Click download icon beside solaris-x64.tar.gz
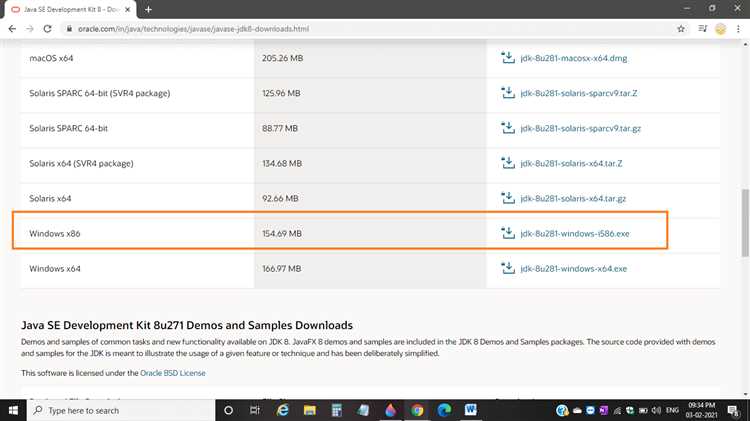 coord(507,198)
